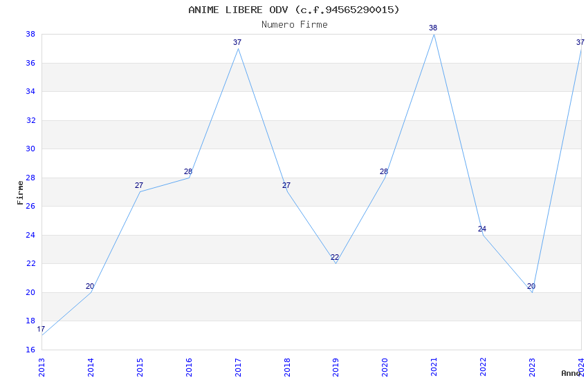Click the 2014 year tick label
Image resolution: width=588 pixels, height=380 pixels.
91,368
